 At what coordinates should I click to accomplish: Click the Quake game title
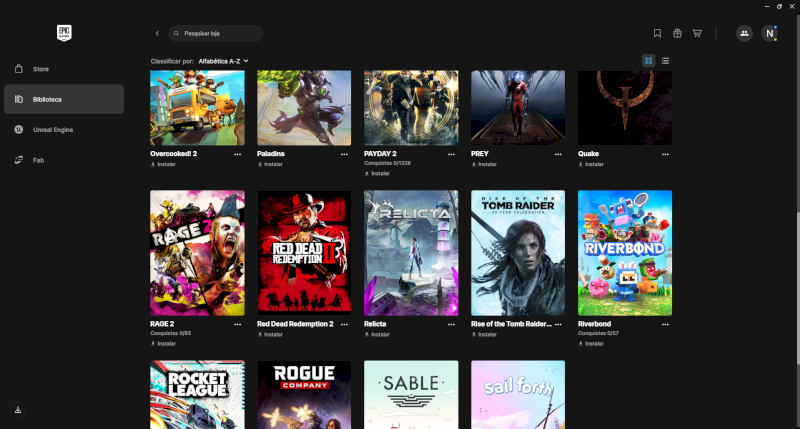click(x=588, y=154)
